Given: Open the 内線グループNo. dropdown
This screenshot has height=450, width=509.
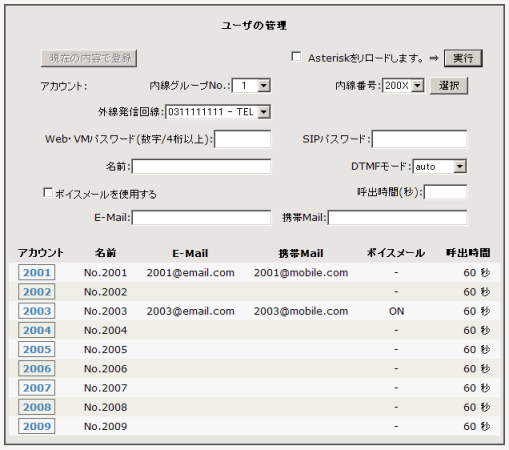Looking at the screenshot, I should (x=251, y=86).
